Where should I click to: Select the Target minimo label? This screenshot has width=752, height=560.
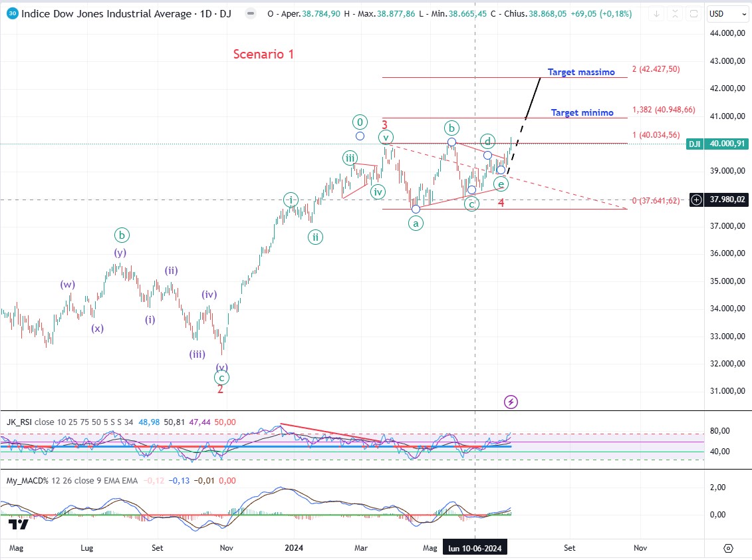[x=582, y=112]
